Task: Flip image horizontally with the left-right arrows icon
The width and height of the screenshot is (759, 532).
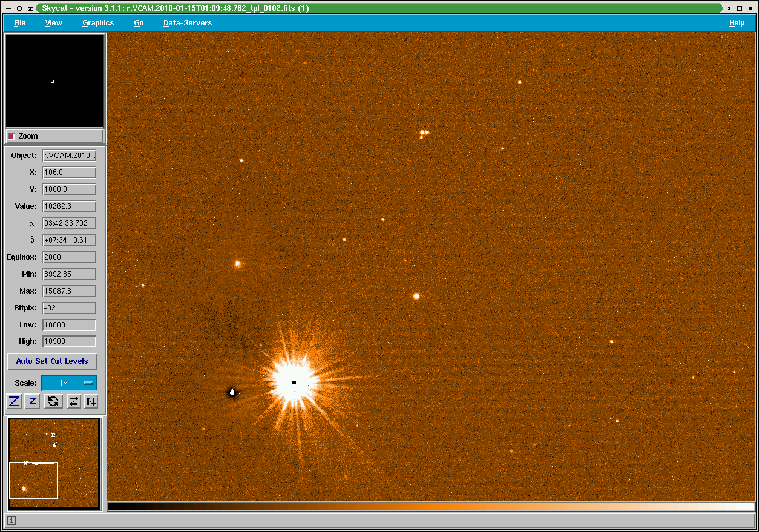Action: click(x=73, y=401)
